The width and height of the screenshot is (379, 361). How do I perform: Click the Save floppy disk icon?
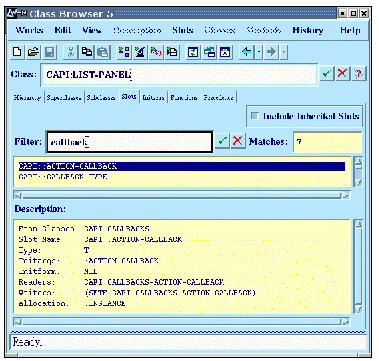pos(49,52)
